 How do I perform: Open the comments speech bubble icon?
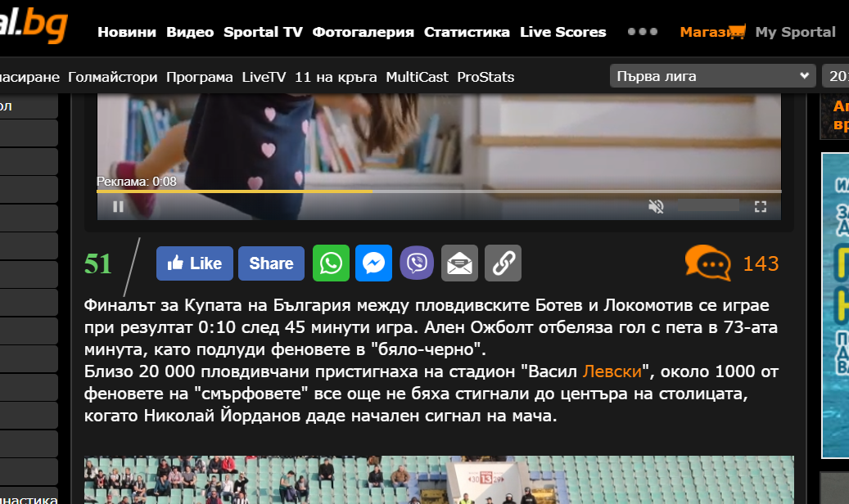pyautogui.click(x=707, y=263)
